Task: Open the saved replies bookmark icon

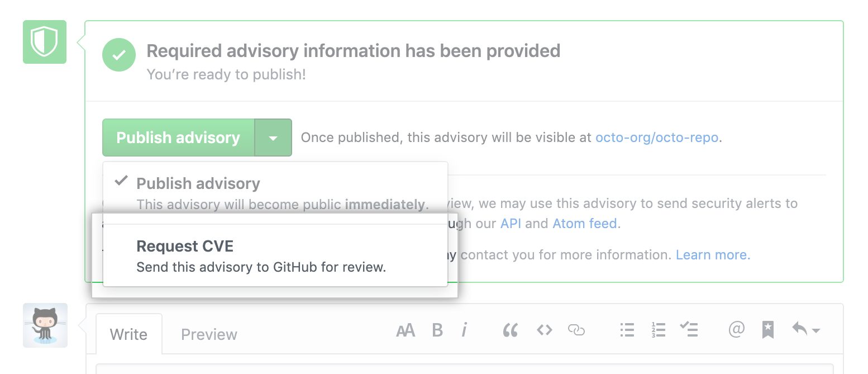Action: (x=768, y=330)
